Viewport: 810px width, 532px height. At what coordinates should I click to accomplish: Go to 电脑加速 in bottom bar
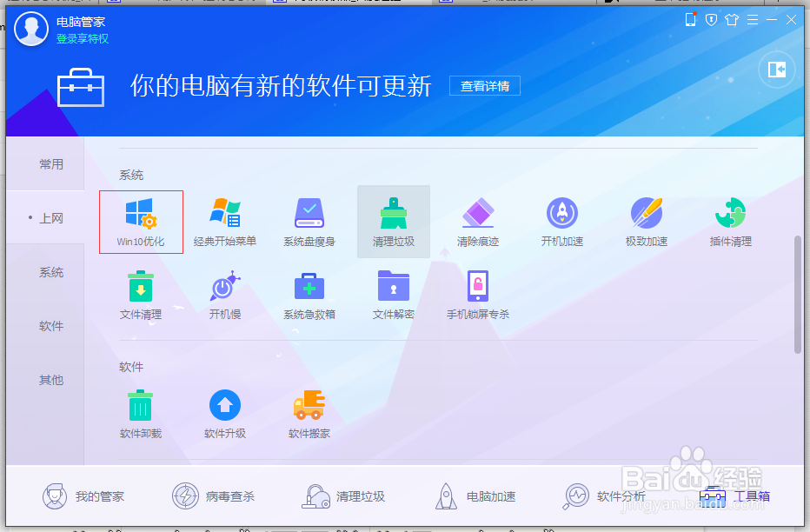[475, 496]
